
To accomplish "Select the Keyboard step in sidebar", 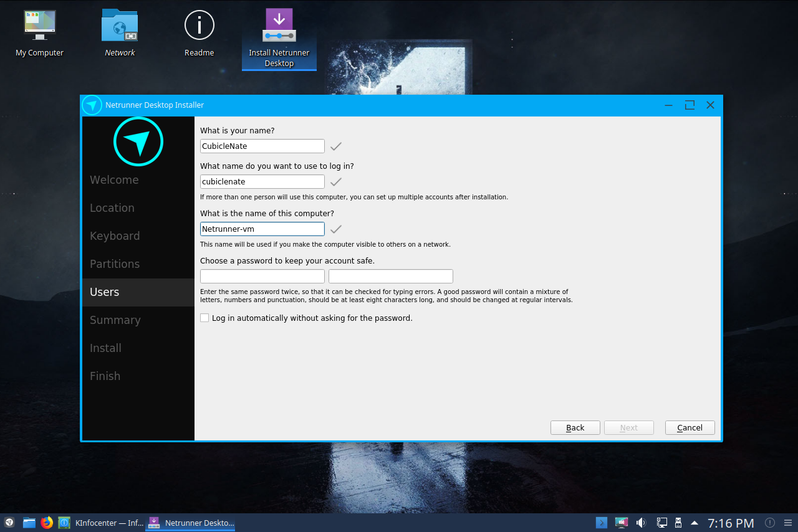I will [x=138, y=236].
